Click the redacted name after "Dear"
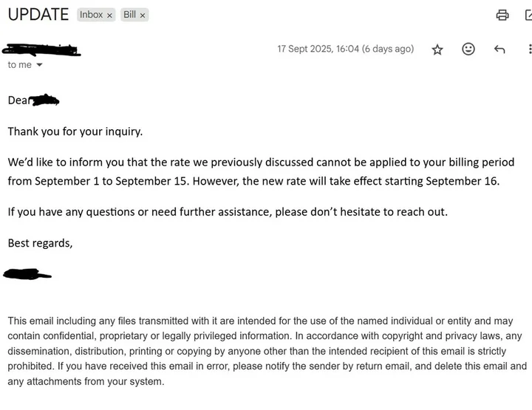Viewport: 532px width, 410px height. [x=45, y=100]
